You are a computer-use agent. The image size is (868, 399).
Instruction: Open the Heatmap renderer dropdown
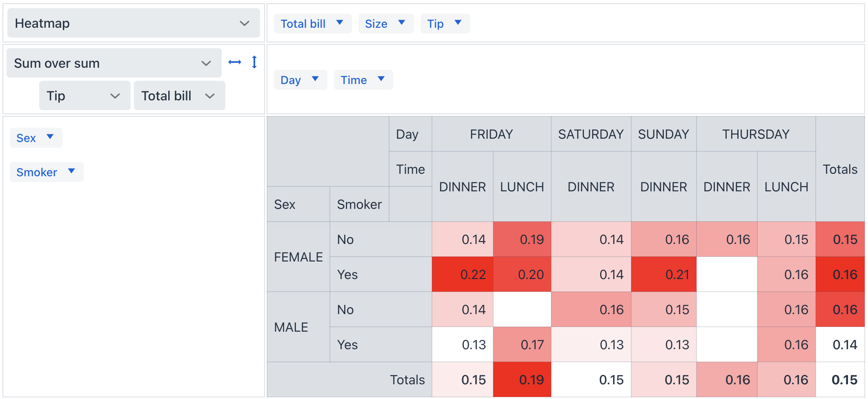[x=134, y=23]
